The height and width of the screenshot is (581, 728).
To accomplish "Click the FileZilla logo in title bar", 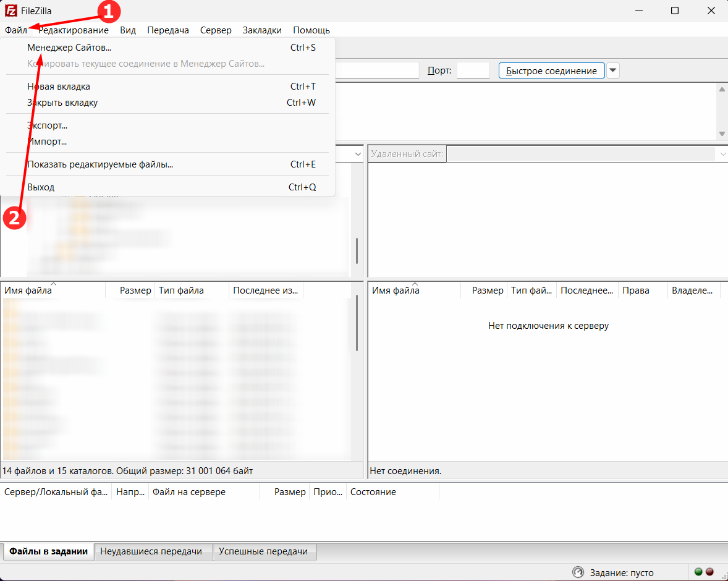I will click(x=11, y=11).
